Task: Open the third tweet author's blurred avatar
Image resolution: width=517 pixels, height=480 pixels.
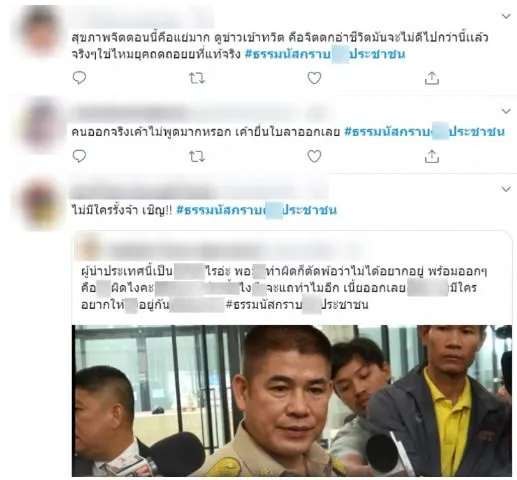Action: pyautogui.click(x=41, y=204)
